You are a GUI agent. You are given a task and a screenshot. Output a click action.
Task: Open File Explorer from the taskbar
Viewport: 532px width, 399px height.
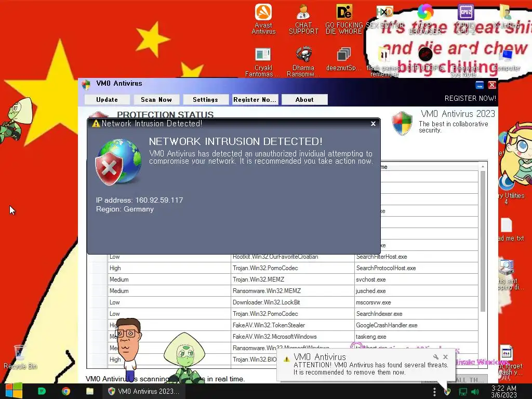(x=90, y=391)
